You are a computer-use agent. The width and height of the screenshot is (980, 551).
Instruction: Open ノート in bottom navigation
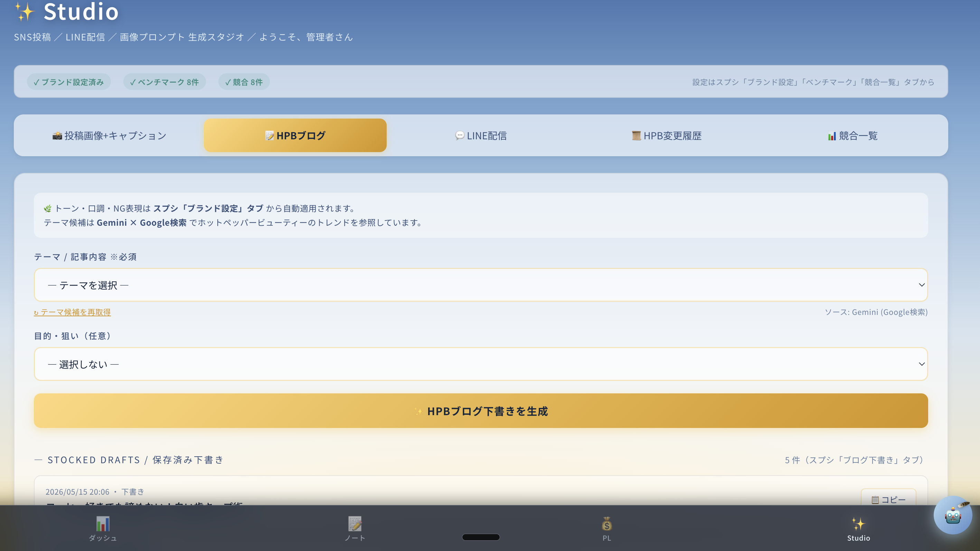coord(355,529)
